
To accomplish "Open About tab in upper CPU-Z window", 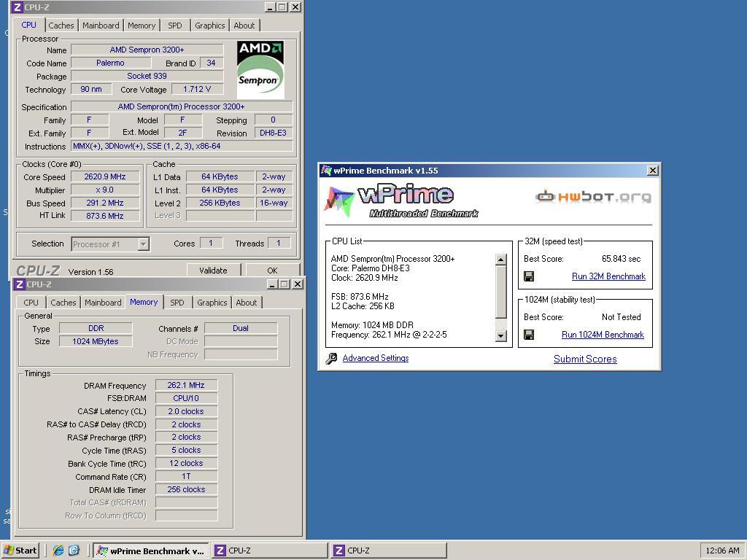I will [x=244, y=26].
